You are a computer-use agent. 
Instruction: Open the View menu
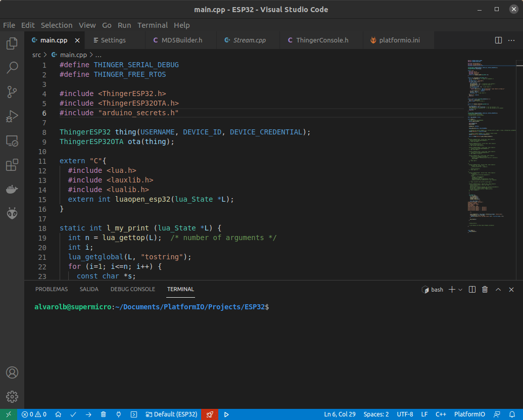point(87,25)
